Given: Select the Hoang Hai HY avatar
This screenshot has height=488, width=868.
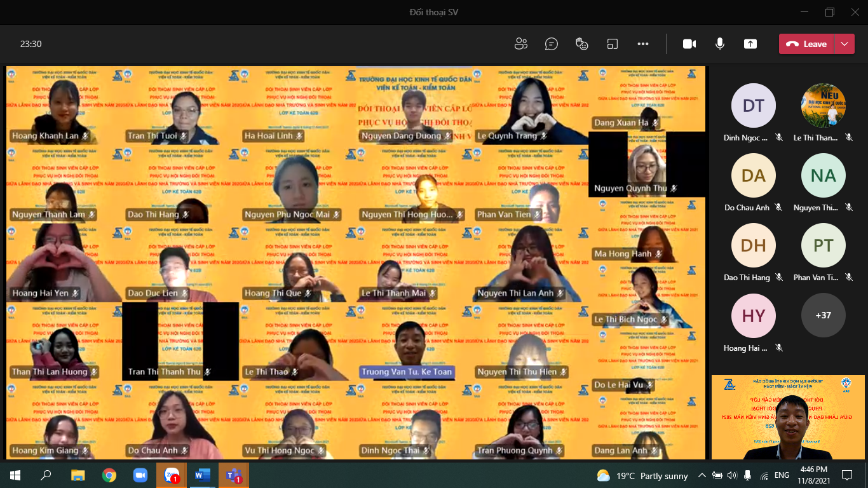Looking at the screenshot, I should coord(753,315).
